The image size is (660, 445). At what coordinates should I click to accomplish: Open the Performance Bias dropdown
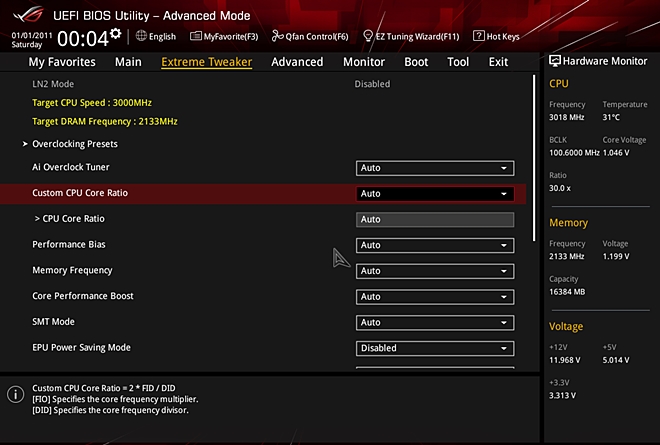pos(435,245)
